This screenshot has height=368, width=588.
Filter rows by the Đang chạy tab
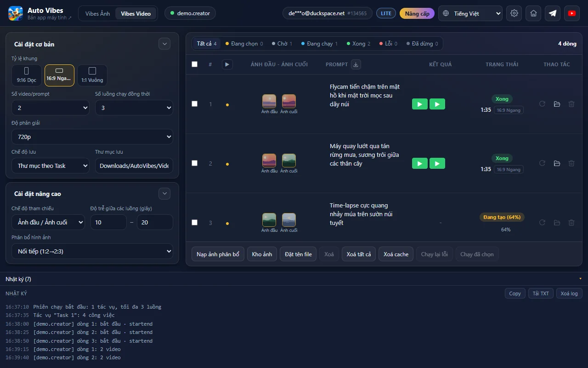pyautogui.click(x=319, y=44)
